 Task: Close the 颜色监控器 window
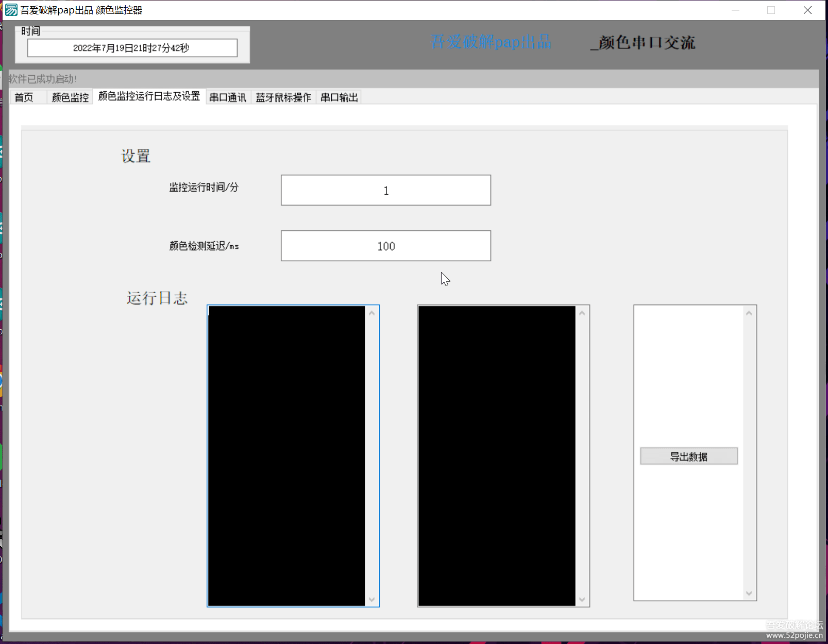(x=807, y=10)
